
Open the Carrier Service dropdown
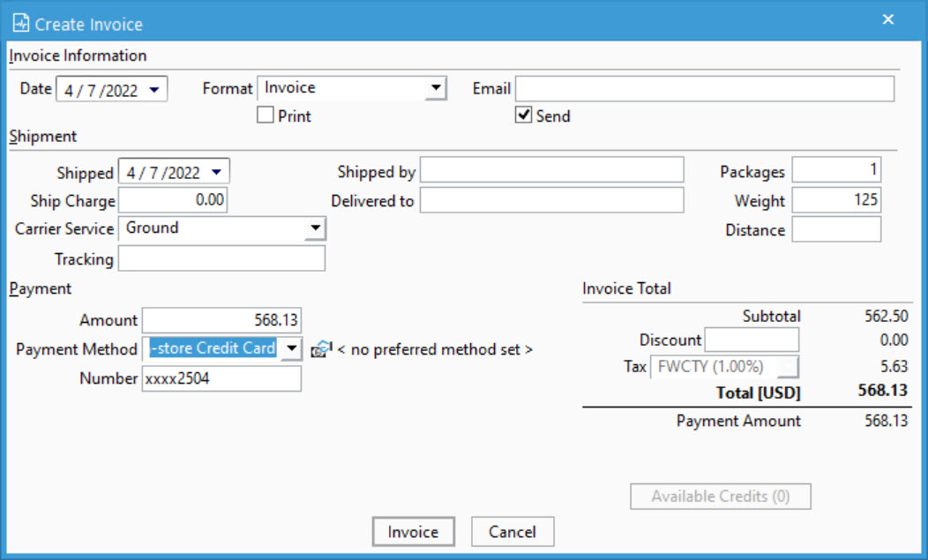(317, 228)
